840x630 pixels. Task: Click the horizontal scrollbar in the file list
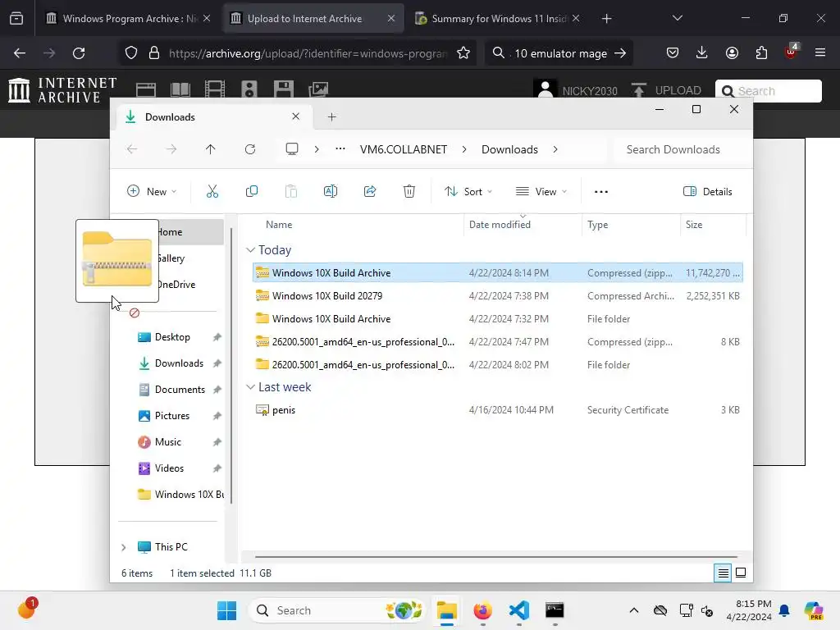pyautogui.click(x=496, y=557)
